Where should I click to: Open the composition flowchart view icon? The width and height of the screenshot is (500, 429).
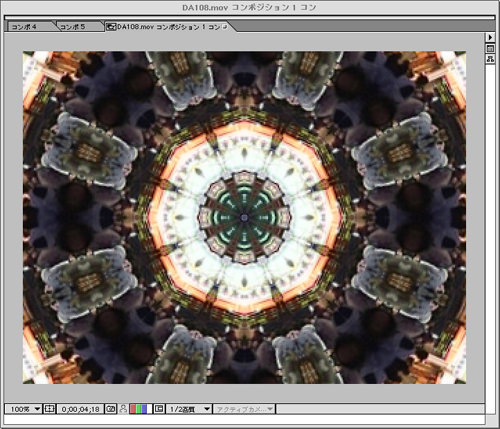490,59
